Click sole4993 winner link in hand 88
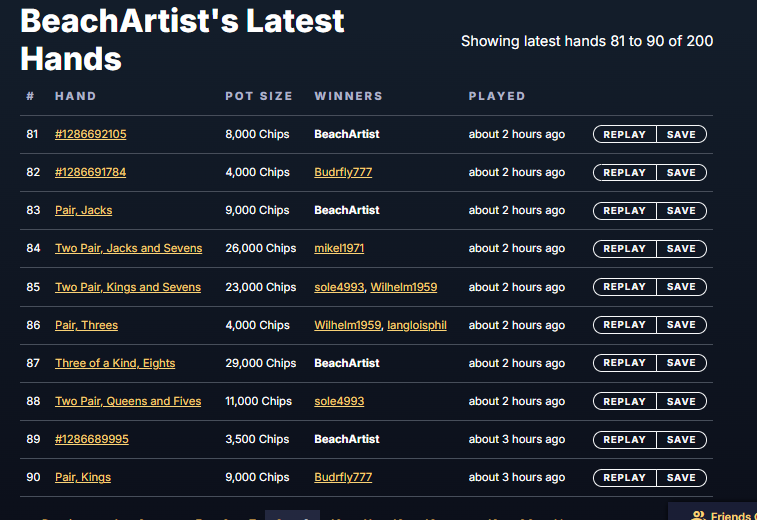The height and width of the screenshot is (520, 757). point(339,401)
